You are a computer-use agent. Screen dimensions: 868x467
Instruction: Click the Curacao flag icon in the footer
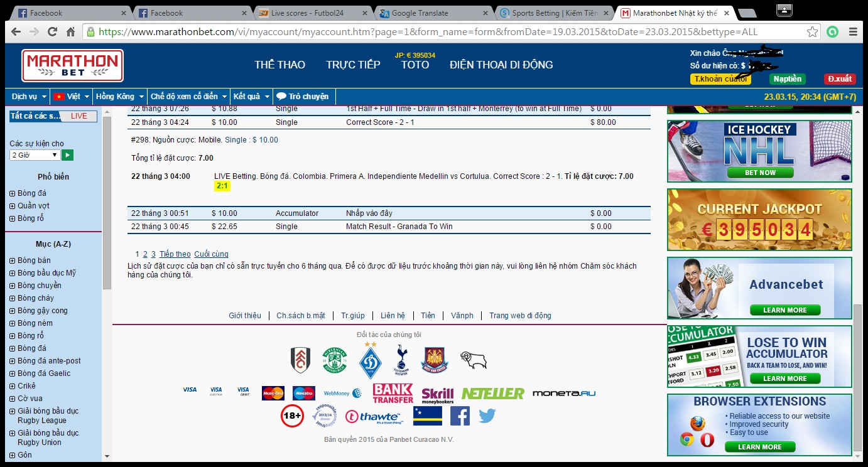(x=428, y=416)
